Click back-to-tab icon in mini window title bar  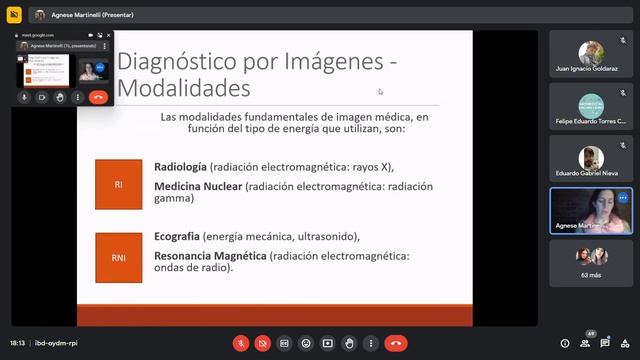click(x=100, y=36)
